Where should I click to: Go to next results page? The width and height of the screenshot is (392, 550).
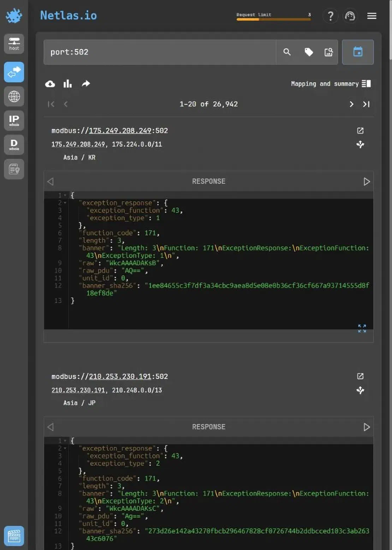tap(351, 104)
